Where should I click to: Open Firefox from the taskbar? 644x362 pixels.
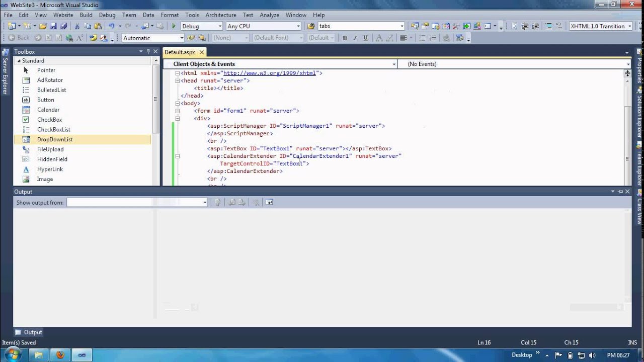(x=60, y=355)
